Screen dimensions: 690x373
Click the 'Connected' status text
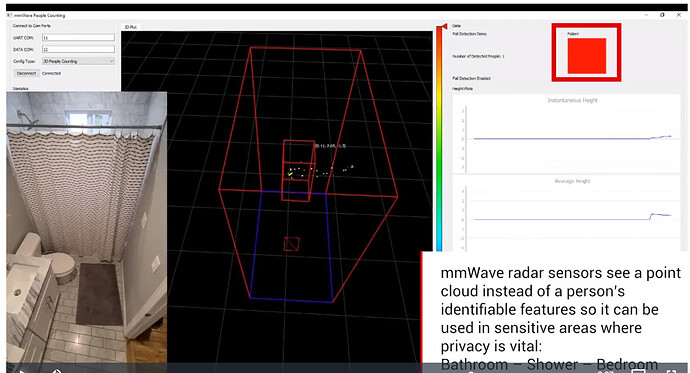click(51, 73)
